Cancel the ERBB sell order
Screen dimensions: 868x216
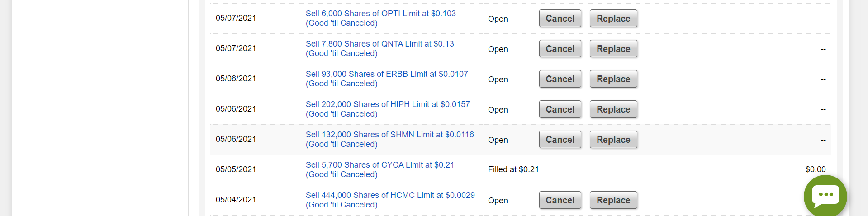560,79
